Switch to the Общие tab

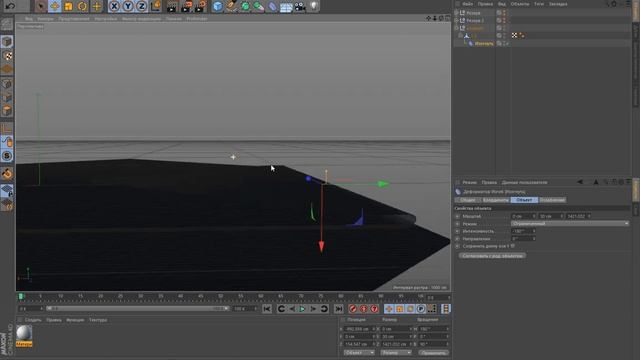467,200
